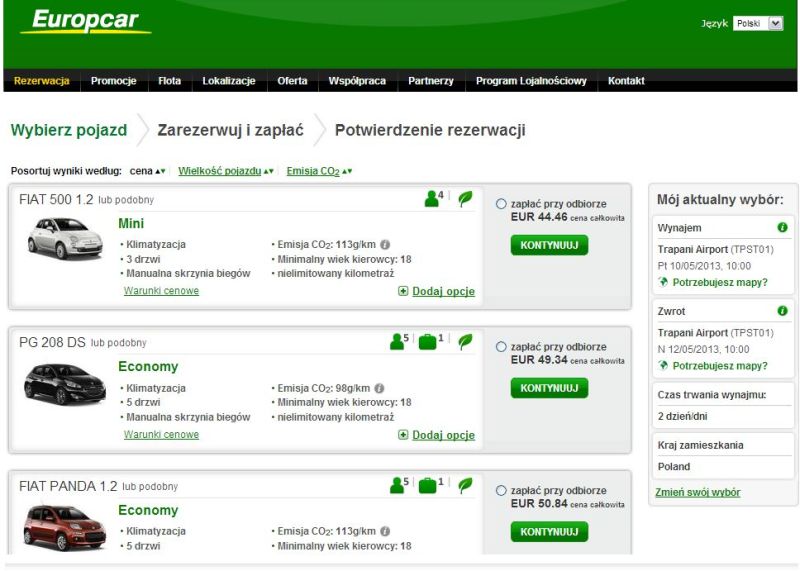The image size is (800, 571).
Task: Click CO2 info icon for FIAT 500
Action: click(385, 244)
